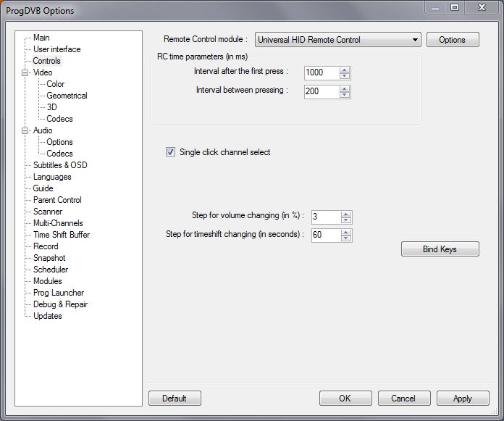This screenshot has width=504, height=421.
Task: Click the Apply button
Action: (462, 398)
